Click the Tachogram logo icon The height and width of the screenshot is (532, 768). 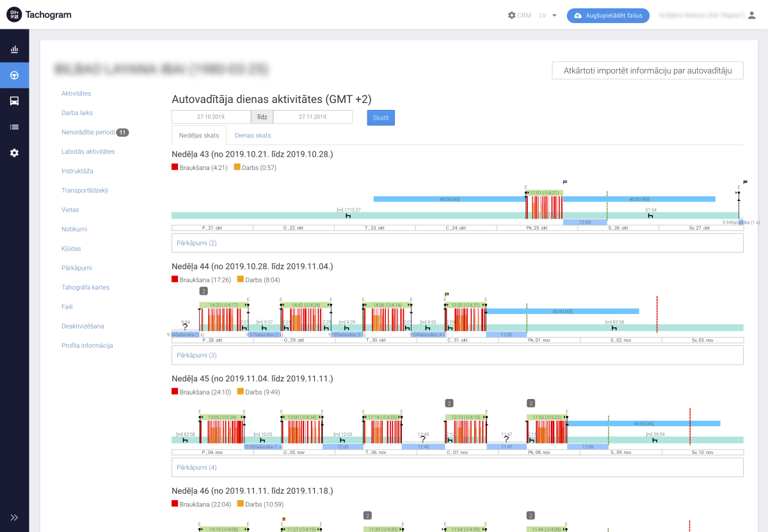pyautogui.click(x=14, y=15)
